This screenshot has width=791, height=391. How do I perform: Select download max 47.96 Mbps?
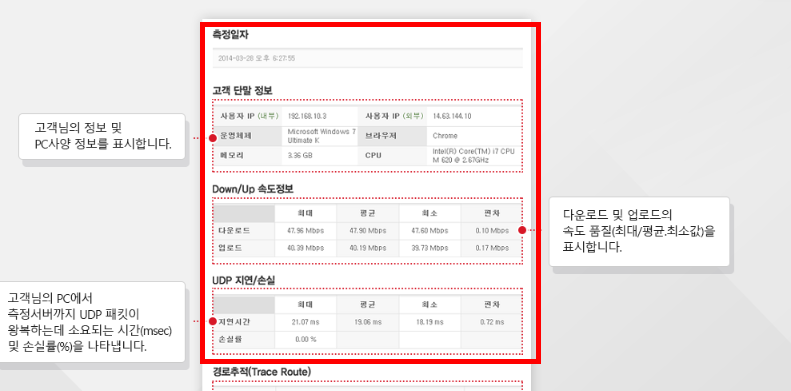(305, 231)
